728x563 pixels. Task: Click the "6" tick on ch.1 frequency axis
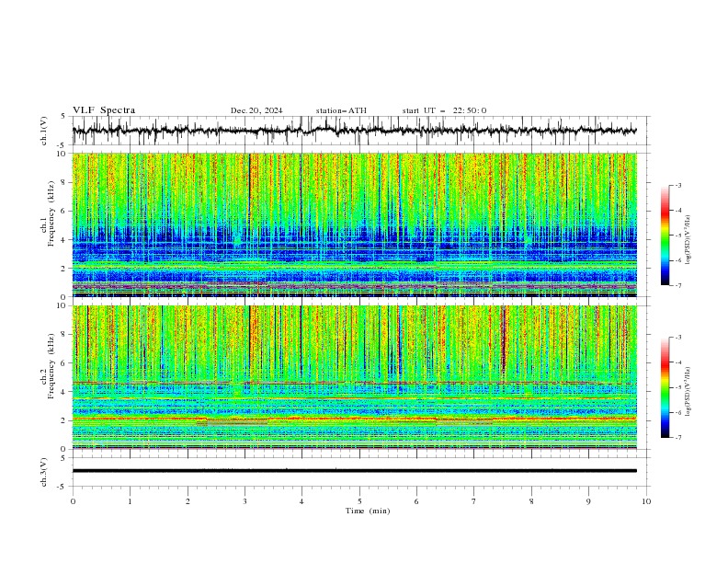click(x=64, y=211)
